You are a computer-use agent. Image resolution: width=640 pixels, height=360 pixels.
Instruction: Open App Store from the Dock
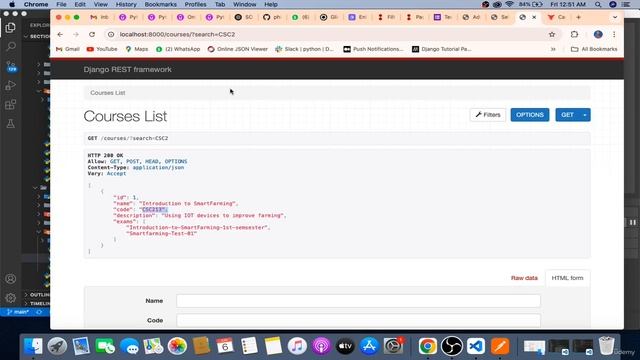point(369,346)
